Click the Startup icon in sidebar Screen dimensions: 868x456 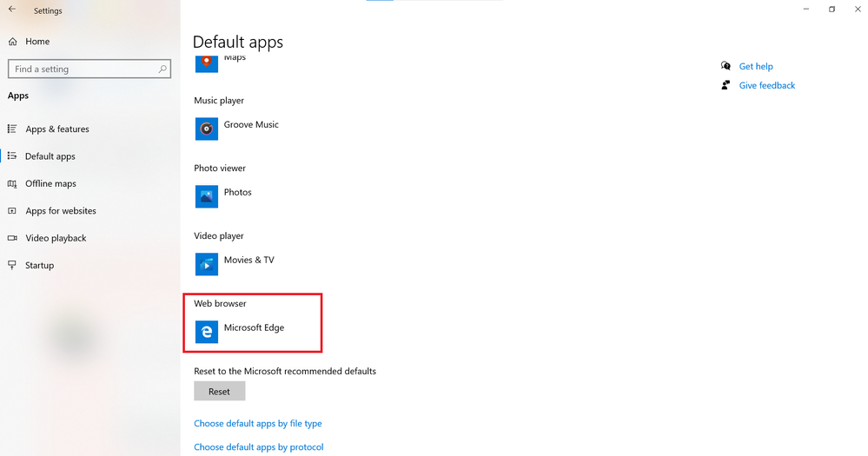11,265
